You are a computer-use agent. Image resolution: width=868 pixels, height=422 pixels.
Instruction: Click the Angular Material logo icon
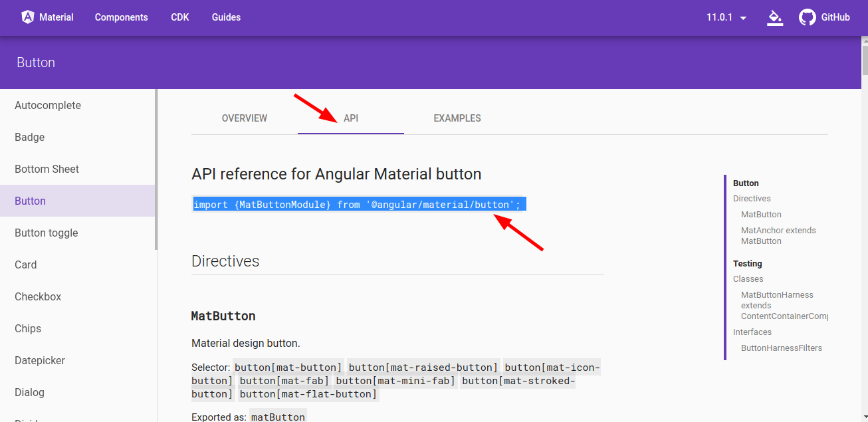coord(28,17)
